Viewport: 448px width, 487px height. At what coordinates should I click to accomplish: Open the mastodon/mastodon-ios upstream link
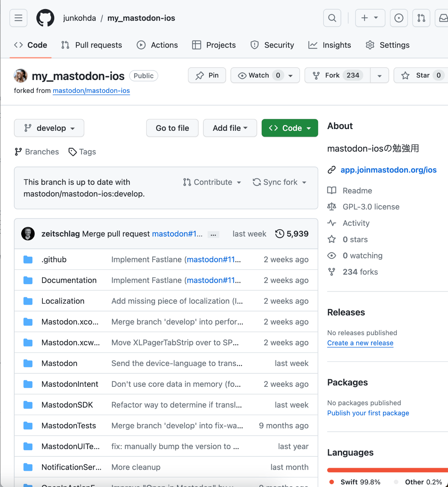point(91,91)
